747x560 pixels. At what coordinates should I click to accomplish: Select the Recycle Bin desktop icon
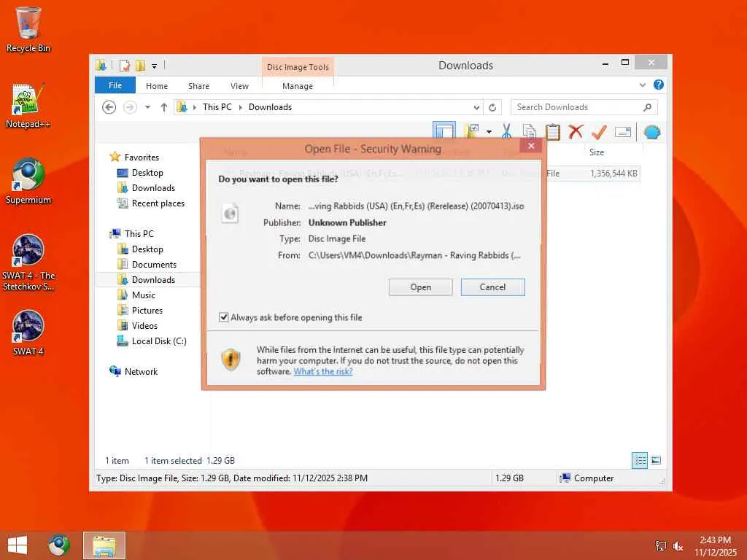point(28,29)
